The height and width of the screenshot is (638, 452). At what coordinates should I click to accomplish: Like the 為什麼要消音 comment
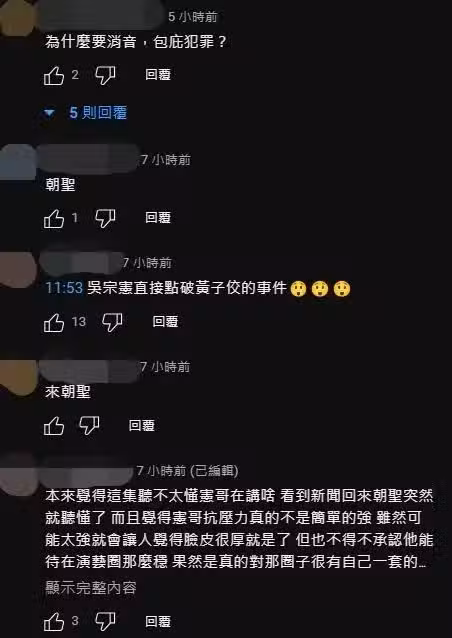pos(54,76)
